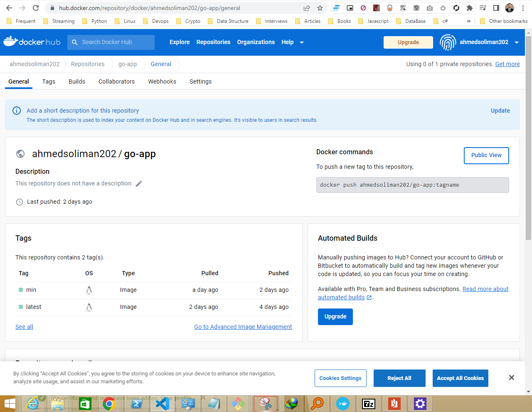The width and height of the screenshot is (532, 412).
Task: Open the Explore menu item
Action: pyautogui.click(x=180, y=42)
